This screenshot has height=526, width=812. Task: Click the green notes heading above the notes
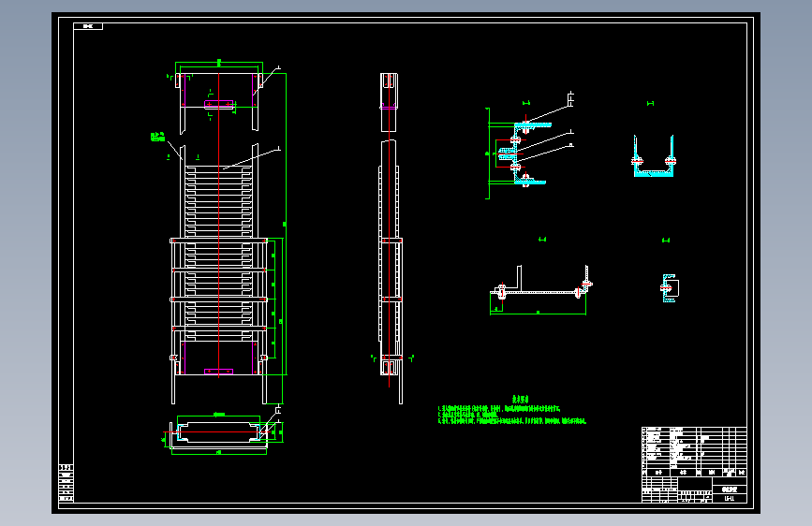click(521, 399)
